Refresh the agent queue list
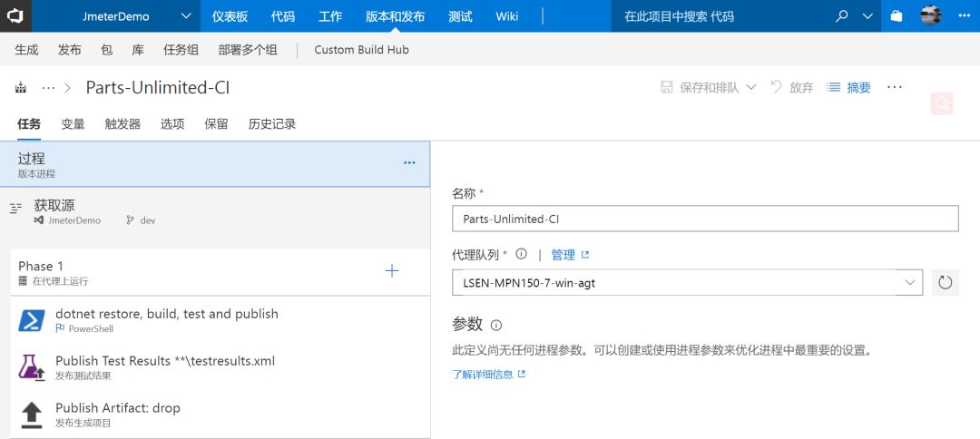The height and width of the screenshot is (439, 980). [x=945, y=283]
